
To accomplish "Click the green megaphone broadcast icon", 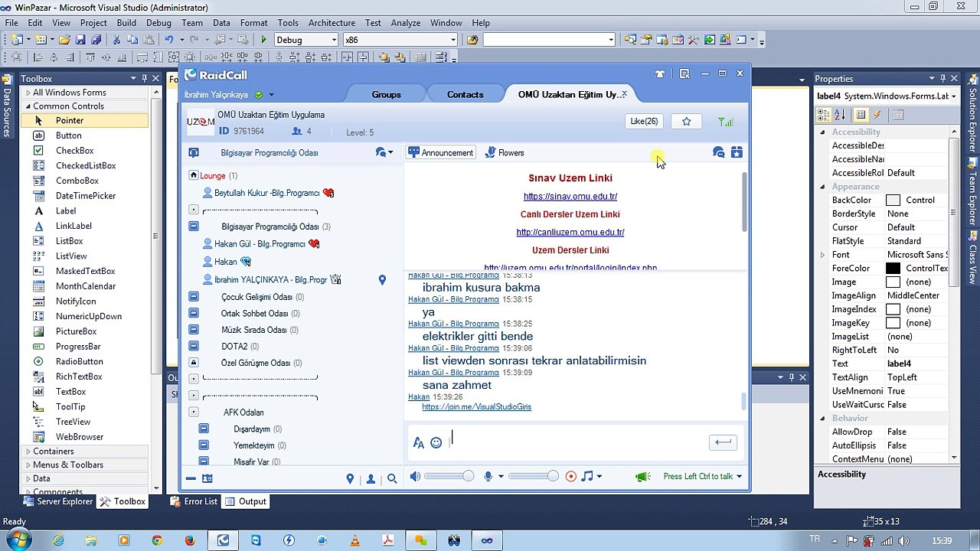I will pos(642,476).
